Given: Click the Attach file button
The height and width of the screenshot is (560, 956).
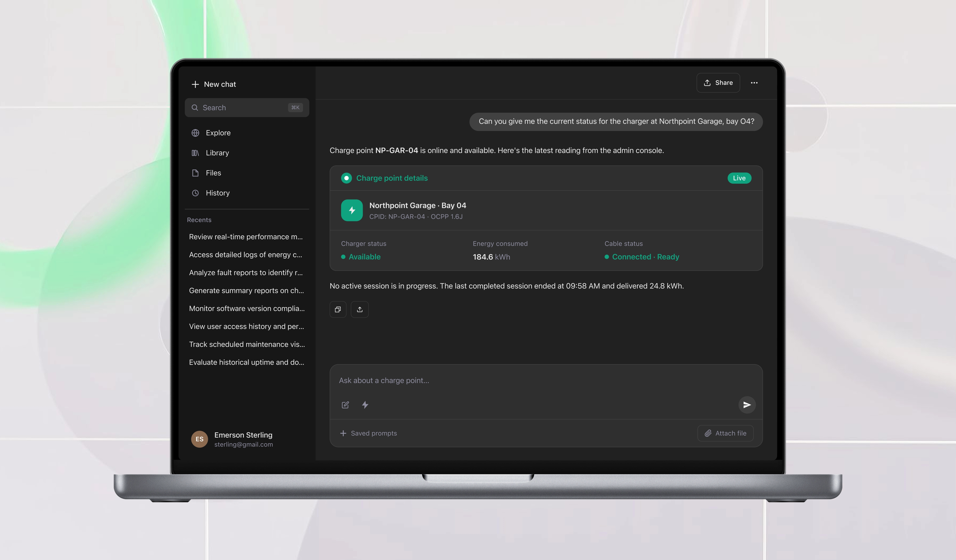Looking at the screenshot, I should point(725,433).
